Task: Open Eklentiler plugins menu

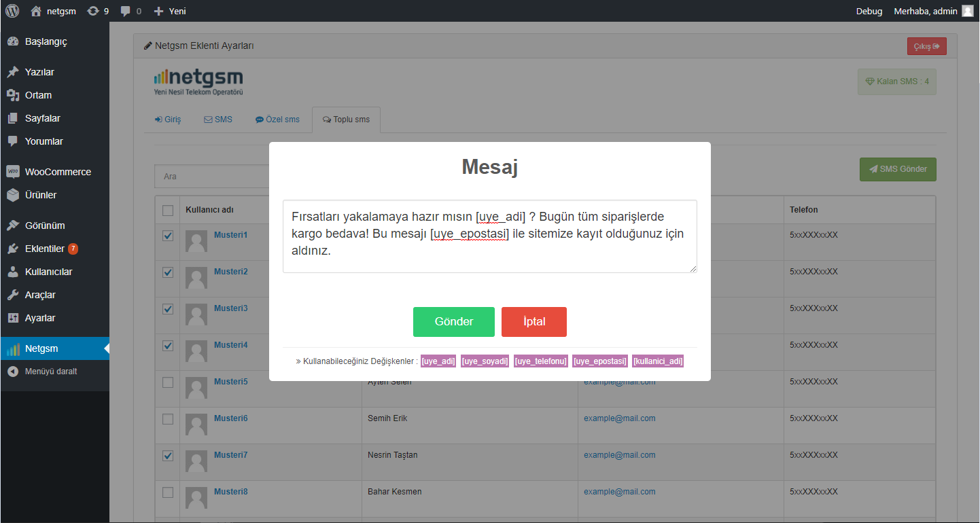Action: tap(54, 249)
